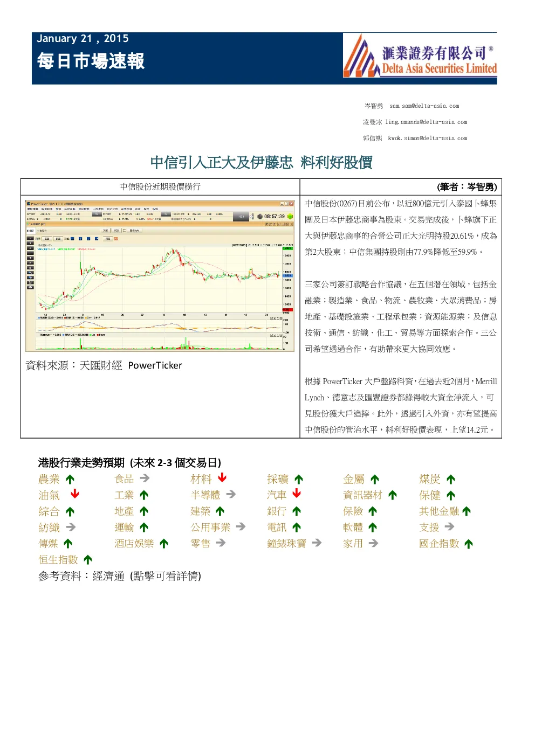This screenshot has width=535, height=756.
Task: Click the up arrow beside 農業
Action: (x=70, y=479)
